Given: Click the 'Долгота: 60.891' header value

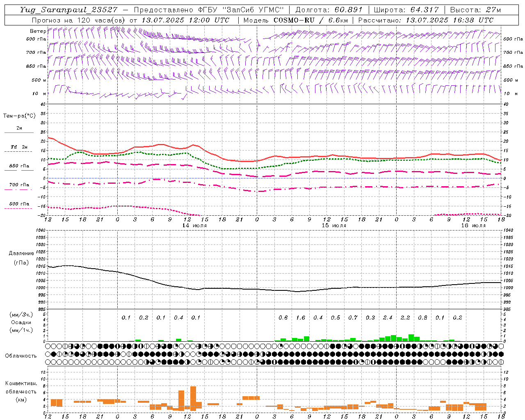Looking at the screenshot, I should pyautogui.click(x=329, y=10).
